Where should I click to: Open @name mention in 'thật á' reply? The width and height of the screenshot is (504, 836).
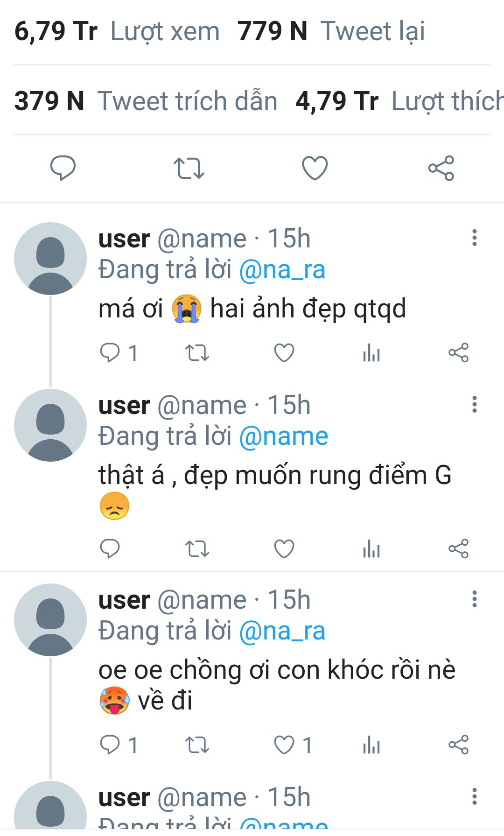(283, 436)
